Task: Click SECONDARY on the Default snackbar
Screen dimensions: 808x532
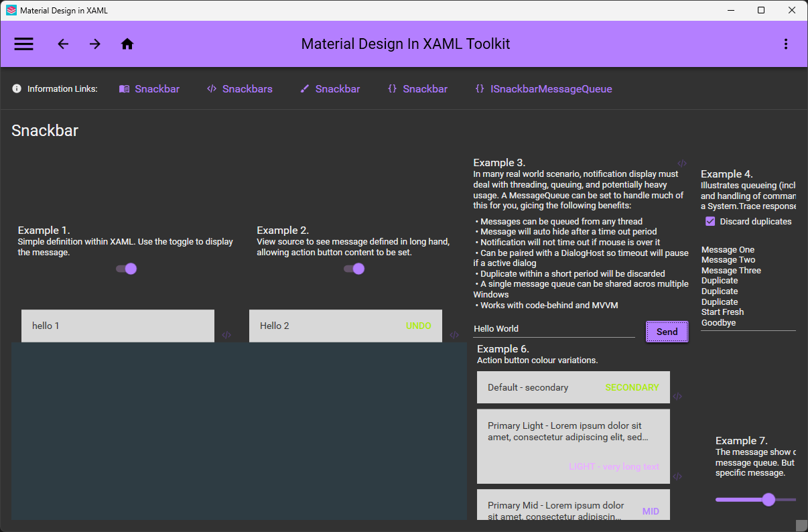Action: 632,387
